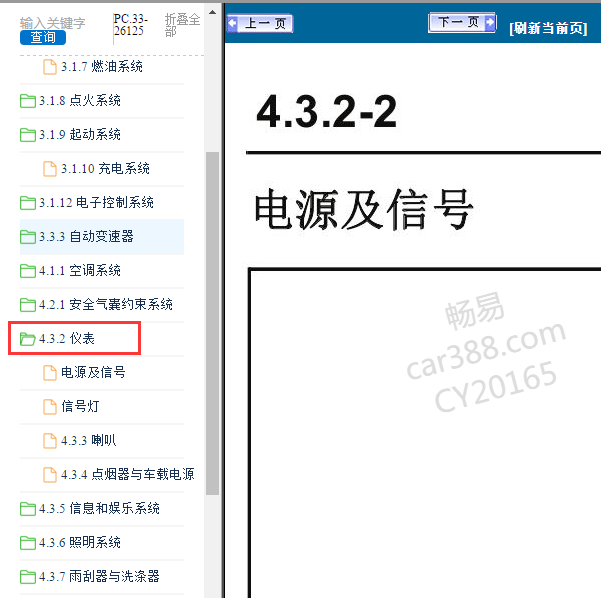Screen dimensions: 601x598
Task: Click the document icon beside 4.3.4 点烟器与车载电源
Action: [49, 475]
